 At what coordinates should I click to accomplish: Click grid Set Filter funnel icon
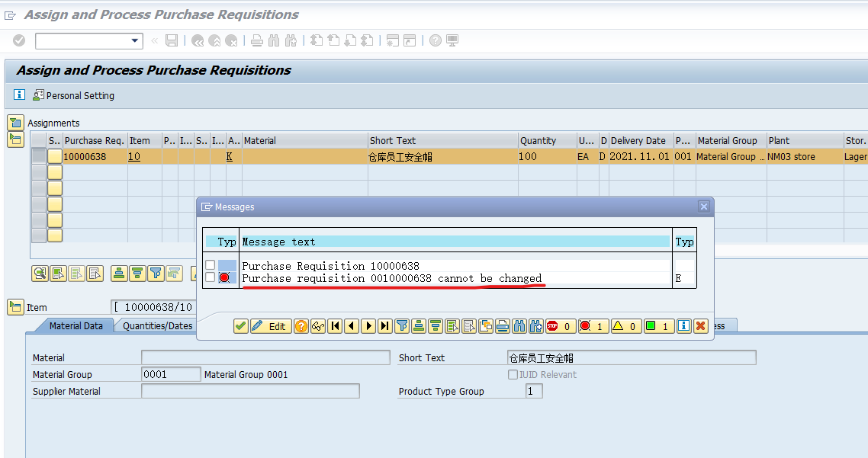point(156,274)
